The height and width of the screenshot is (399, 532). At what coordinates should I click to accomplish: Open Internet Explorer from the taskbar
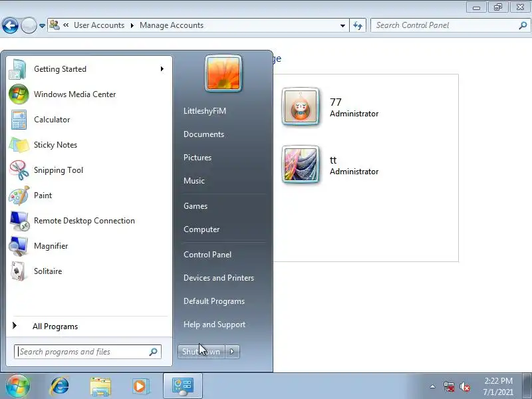[x=59, y=386]
